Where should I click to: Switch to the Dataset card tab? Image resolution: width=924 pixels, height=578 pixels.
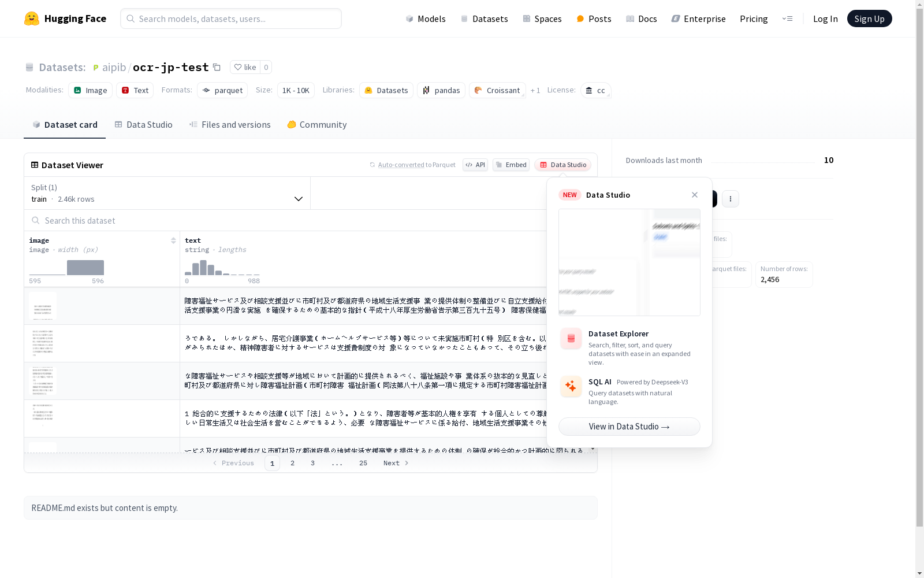(x=65, y=124)
